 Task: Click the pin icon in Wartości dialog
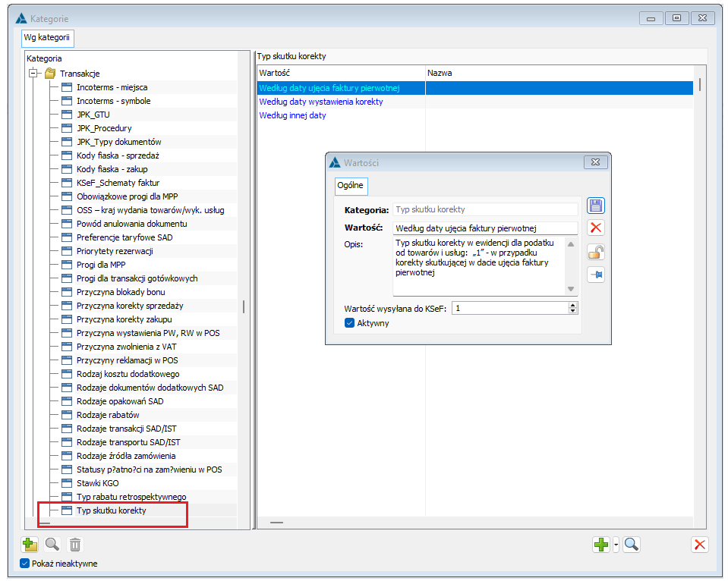(595, 275)
